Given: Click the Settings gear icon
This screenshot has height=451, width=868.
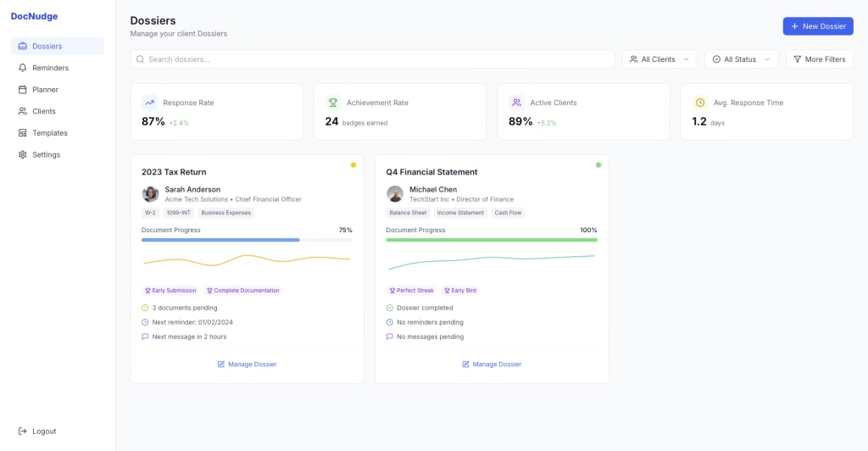Looking at the screenshot, I should tap(23, 154).
